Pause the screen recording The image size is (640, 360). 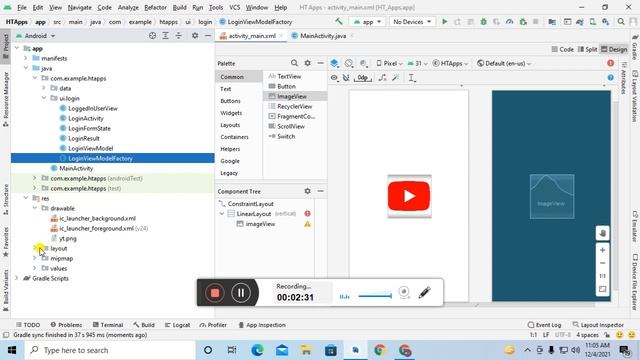coord(241,293)
